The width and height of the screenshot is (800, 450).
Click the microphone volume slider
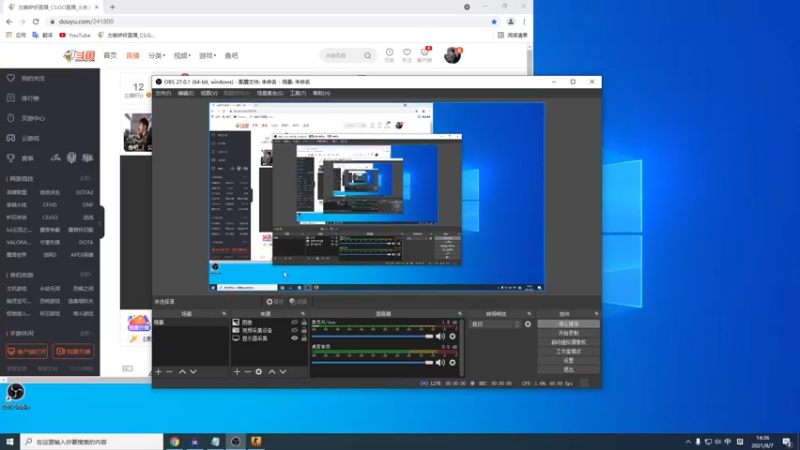372,336
